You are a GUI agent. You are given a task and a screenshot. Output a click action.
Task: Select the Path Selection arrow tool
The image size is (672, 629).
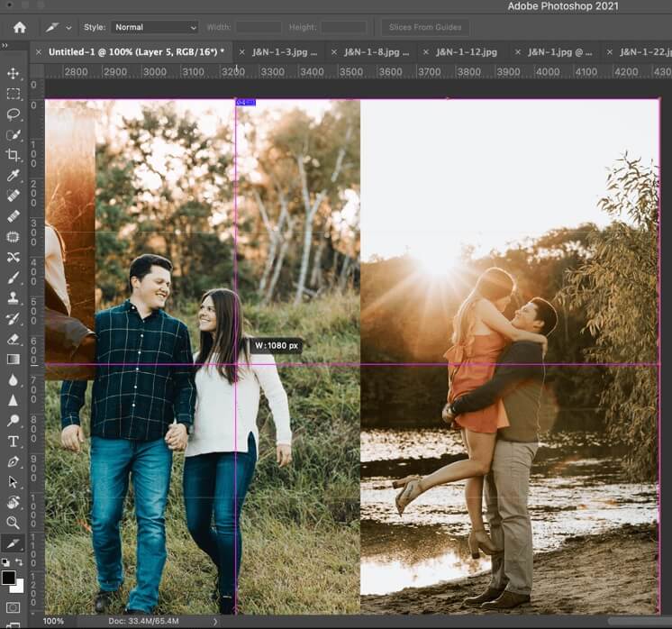click(x=14, y=481)
